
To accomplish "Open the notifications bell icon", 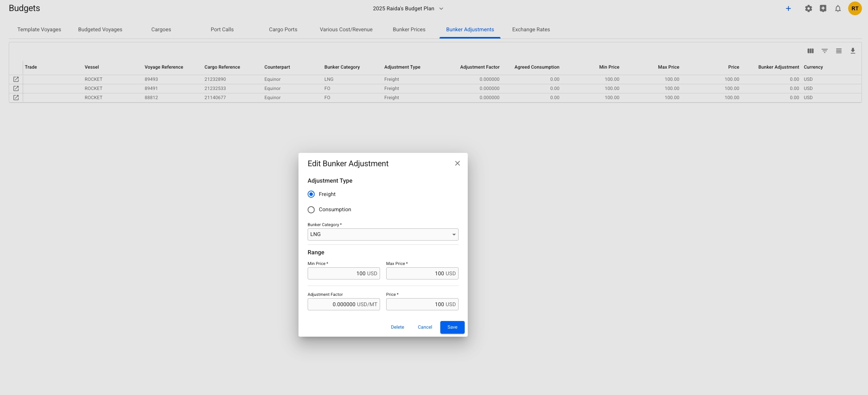I will [x=838, y=8].
